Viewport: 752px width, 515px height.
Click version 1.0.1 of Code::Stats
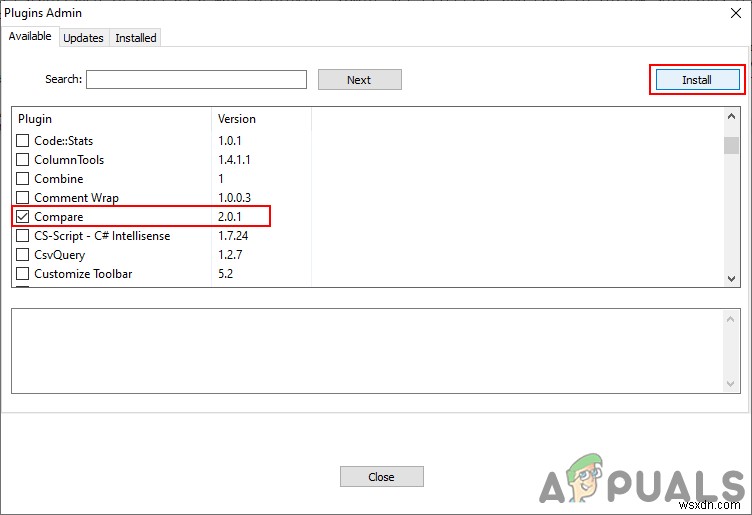pos(230,140)
